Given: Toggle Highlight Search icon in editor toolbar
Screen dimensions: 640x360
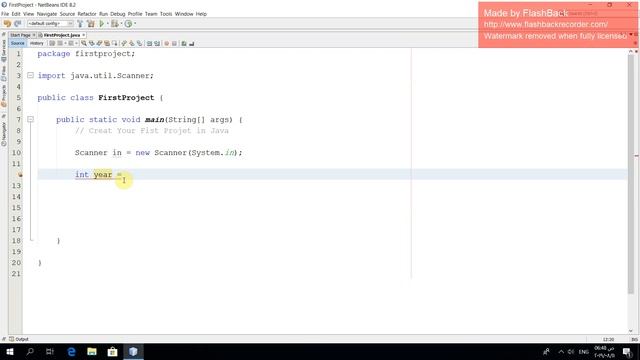Looking at the screenshot, I should click(x=107, y=43).
